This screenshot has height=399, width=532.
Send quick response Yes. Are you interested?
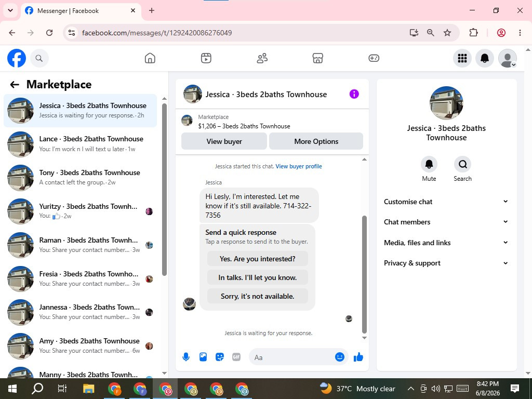point(258,259)
